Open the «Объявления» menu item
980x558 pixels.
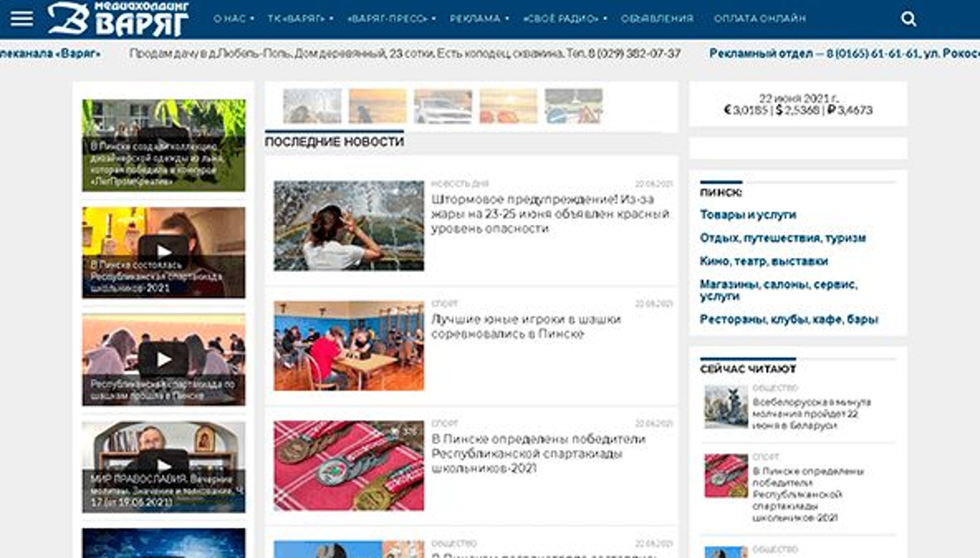(657, 19)
